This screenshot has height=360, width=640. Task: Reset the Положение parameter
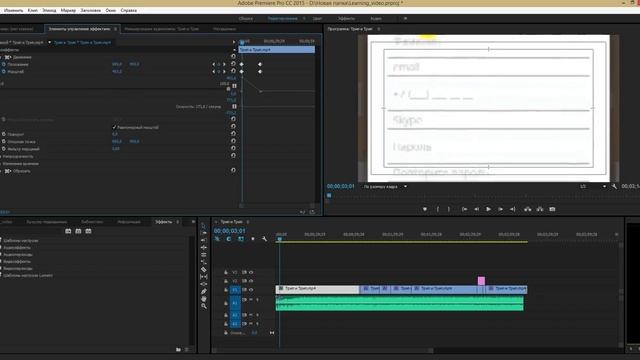point(233,64)
